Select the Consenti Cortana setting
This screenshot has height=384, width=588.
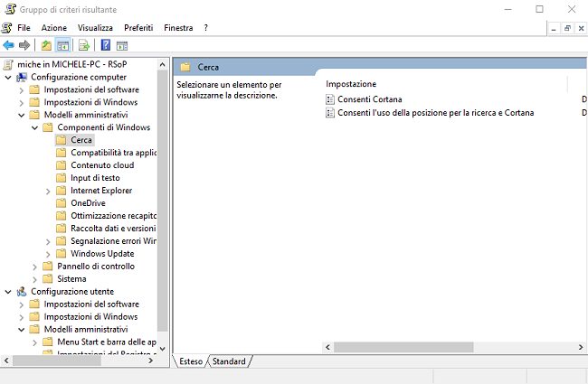(369, 98)
